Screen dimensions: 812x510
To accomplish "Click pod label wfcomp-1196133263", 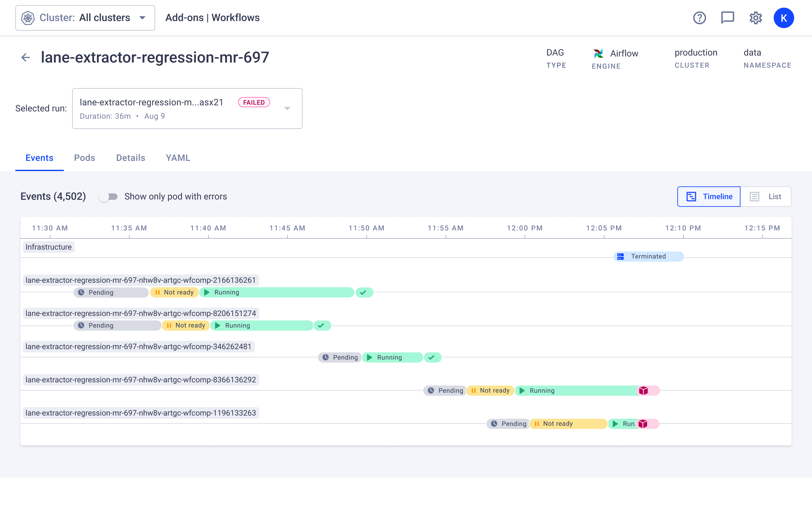I will pyautogui.click(x=141, y=413).
